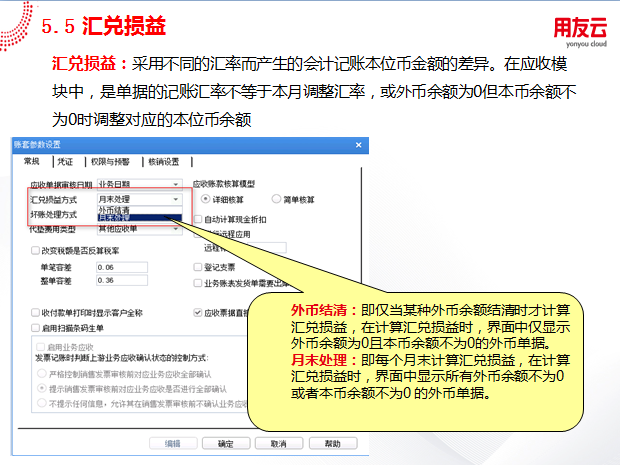This screenshot has height=465, width=620.
Task: Click the 单笔容差 input field
Action: click(124, 268)
